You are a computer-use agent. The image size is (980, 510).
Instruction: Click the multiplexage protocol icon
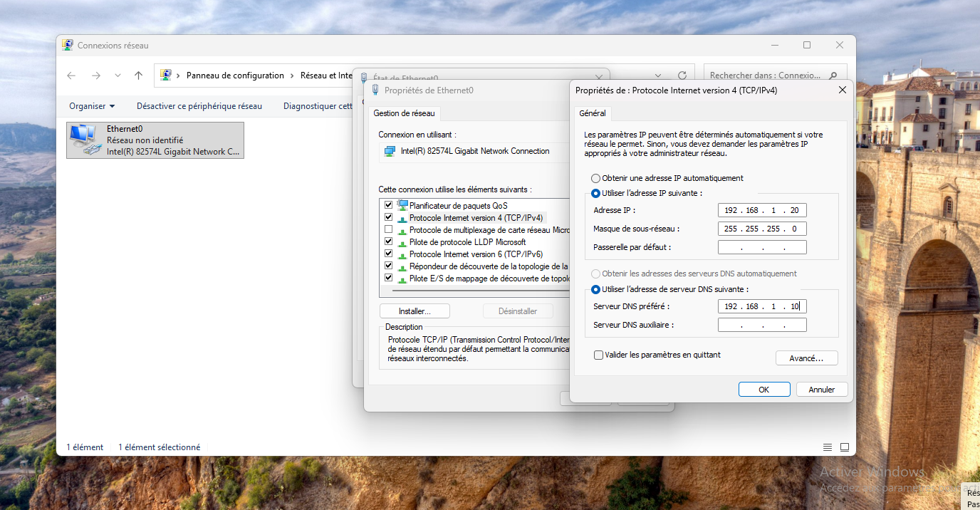click(402, 230)
